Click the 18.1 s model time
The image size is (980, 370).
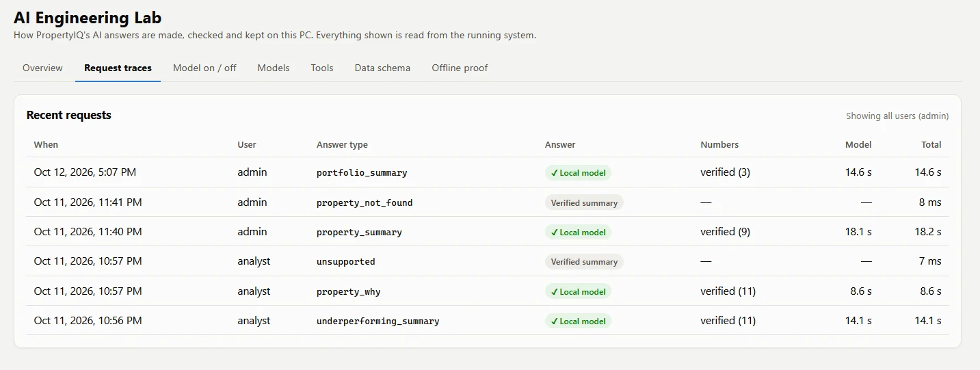tap(858, 232)
